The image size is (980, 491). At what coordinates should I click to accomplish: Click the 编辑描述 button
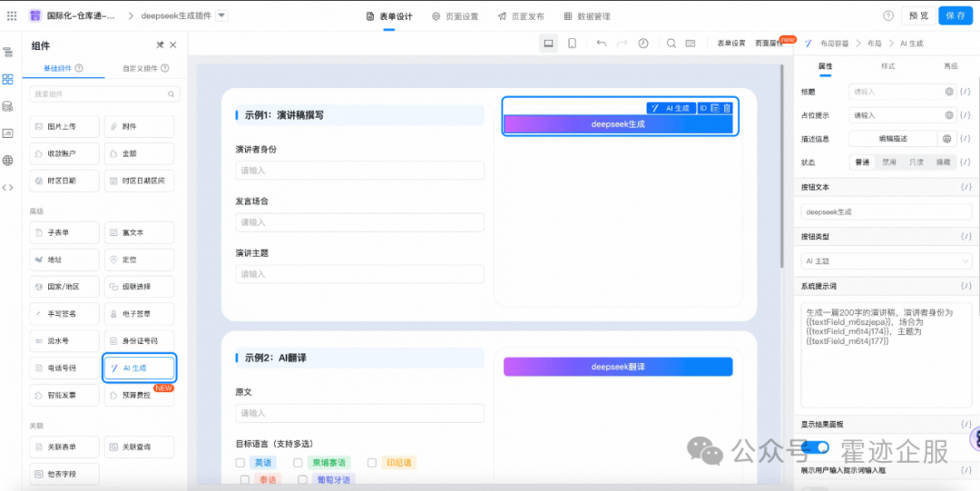893,138
